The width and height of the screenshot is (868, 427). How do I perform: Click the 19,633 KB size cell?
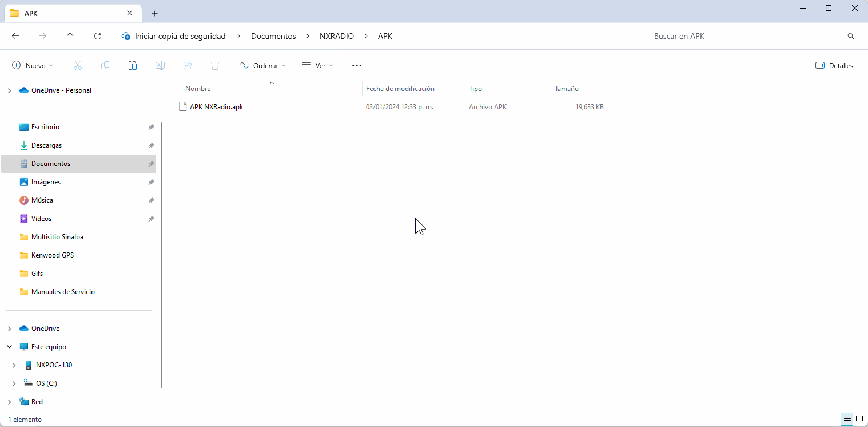[590, 107]
